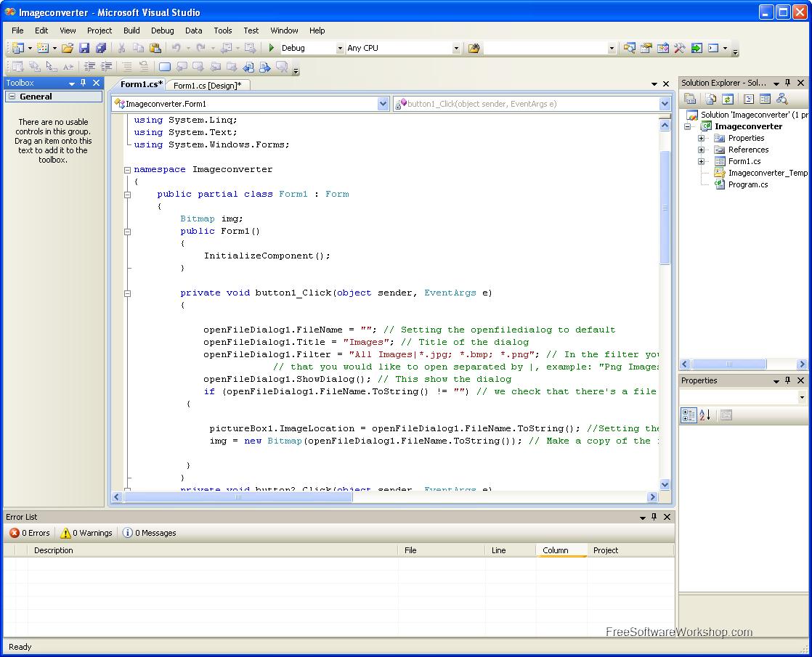The height and width of the screenshot is (657, 812).
Task: Click the Copy toolbar icon
Action: coord(138,48)
